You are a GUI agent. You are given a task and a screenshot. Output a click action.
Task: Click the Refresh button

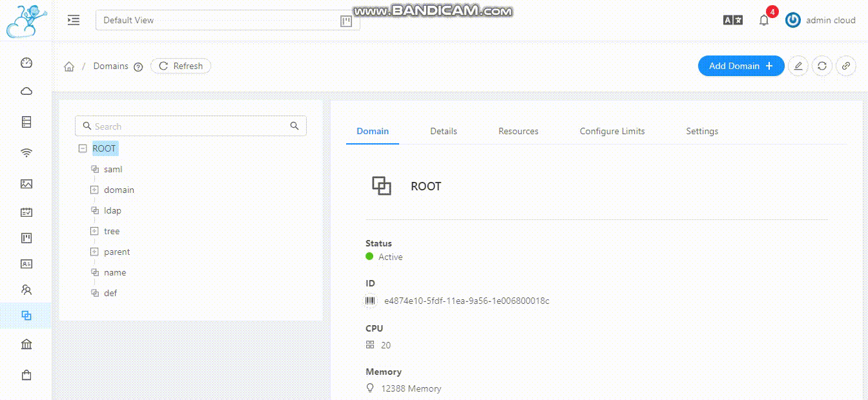pos(181,66)
